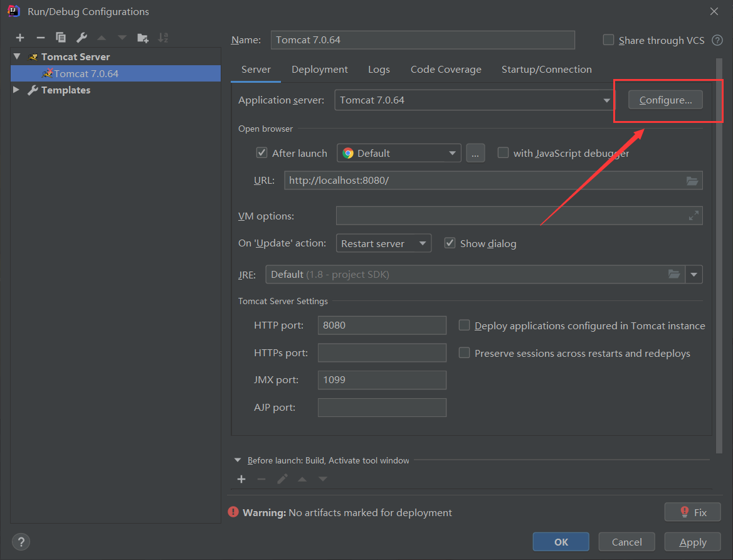Browse folder icon in URL field
Image resolution: width=733 pixels, height=560 pixels.
(692, 181)
